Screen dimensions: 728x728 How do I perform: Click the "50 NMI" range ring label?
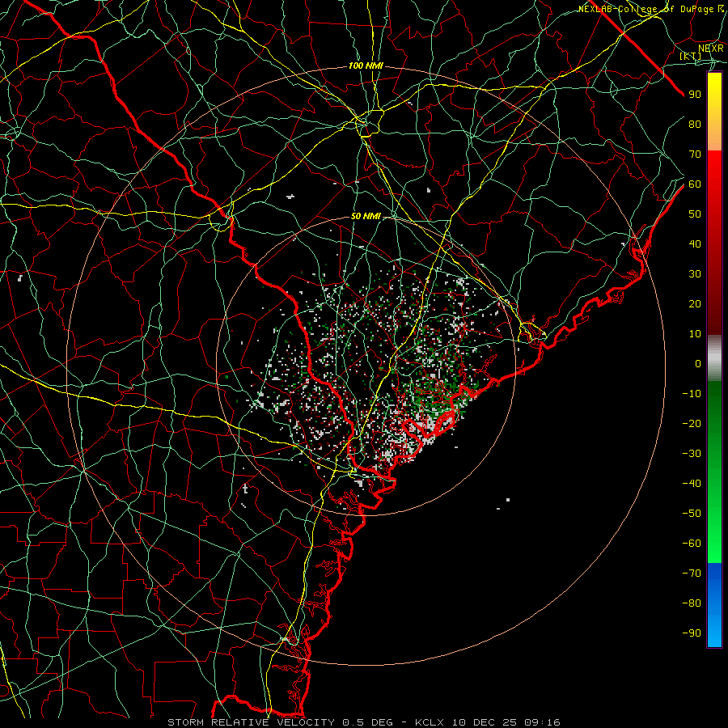[x=366, y=216]
